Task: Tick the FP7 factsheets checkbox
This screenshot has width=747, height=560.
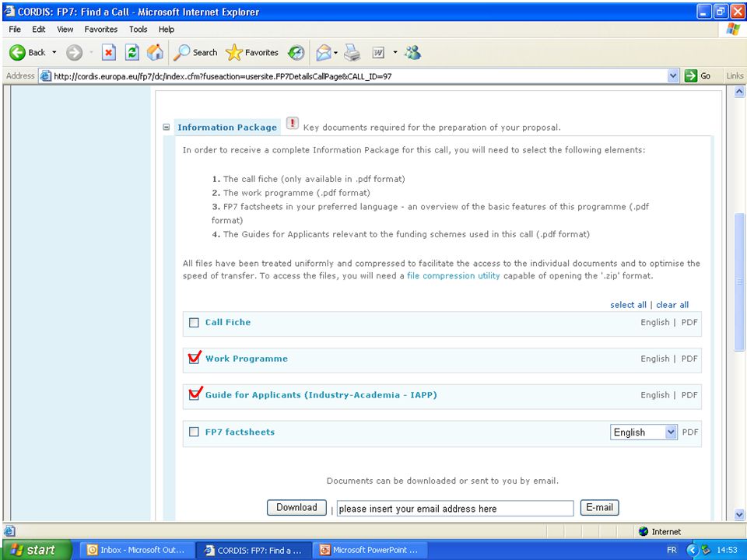Action: (x=194, y=432)
